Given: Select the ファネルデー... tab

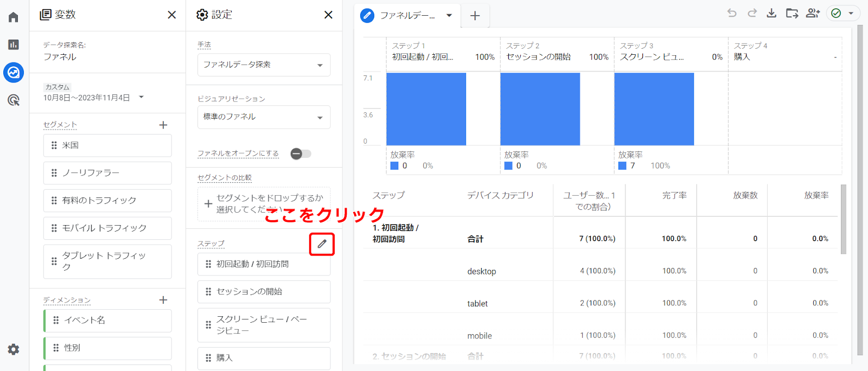Looking at the screenshot, I should 407,16.
